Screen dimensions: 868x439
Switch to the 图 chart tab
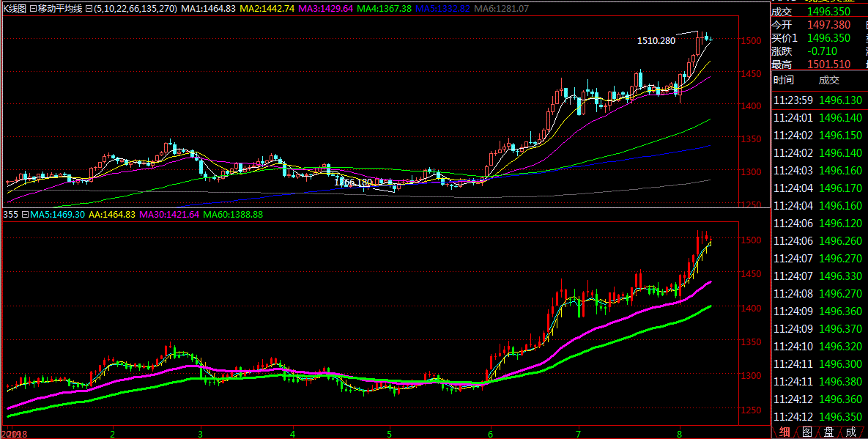pyautogui.click(x=806, y=432)
